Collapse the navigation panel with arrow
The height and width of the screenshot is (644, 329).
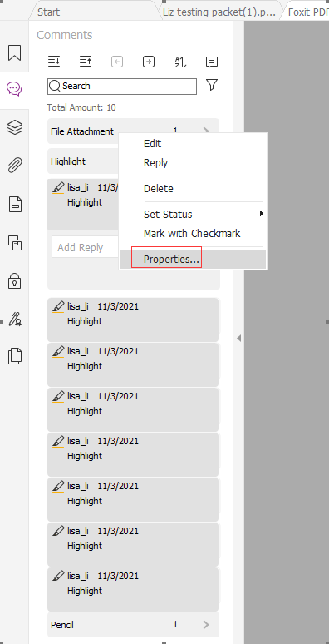click(238, 339)
